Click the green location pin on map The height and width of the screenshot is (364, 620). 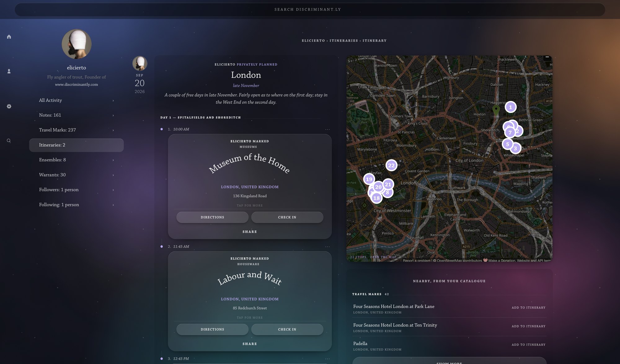point(496,110)
